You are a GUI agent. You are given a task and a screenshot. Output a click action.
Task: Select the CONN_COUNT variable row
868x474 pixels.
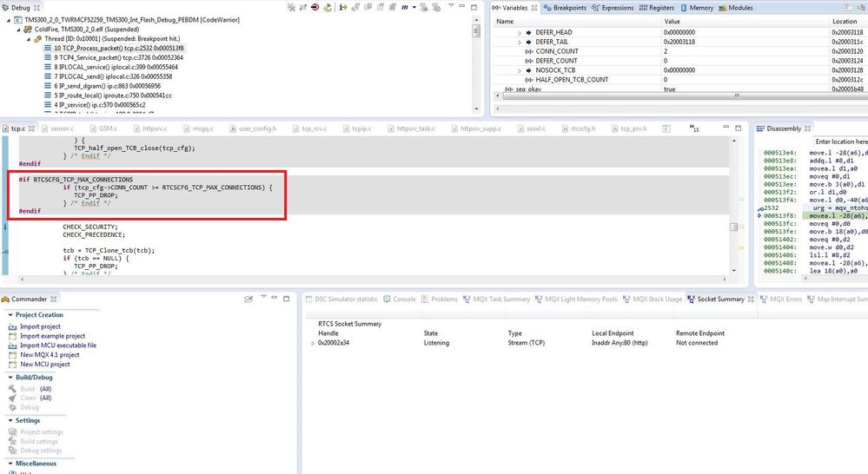679,51
